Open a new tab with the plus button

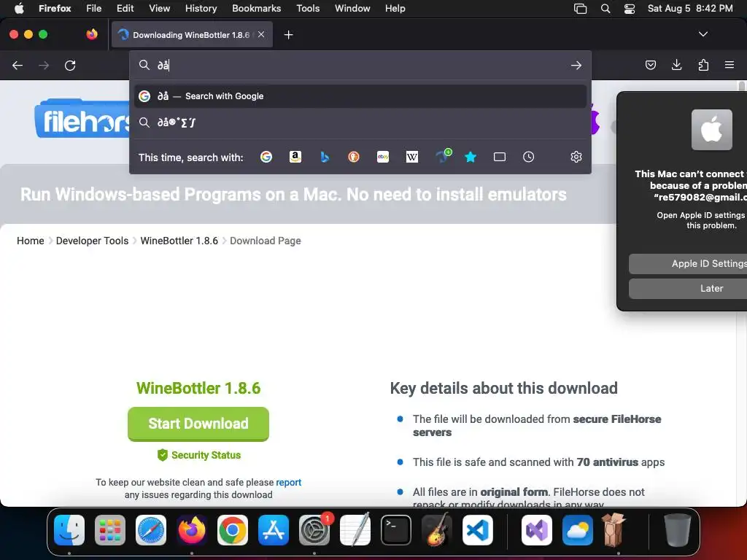tap(288, 35)
